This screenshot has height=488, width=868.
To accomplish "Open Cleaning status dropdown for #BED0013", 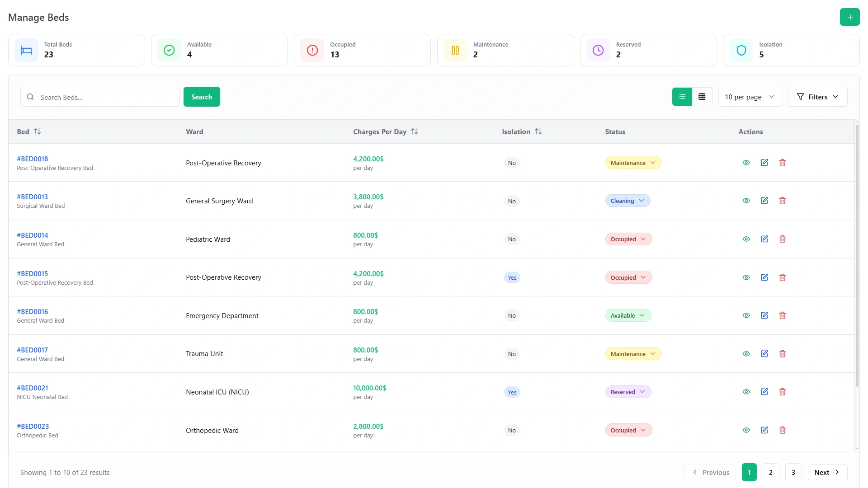I will [627, 201].
